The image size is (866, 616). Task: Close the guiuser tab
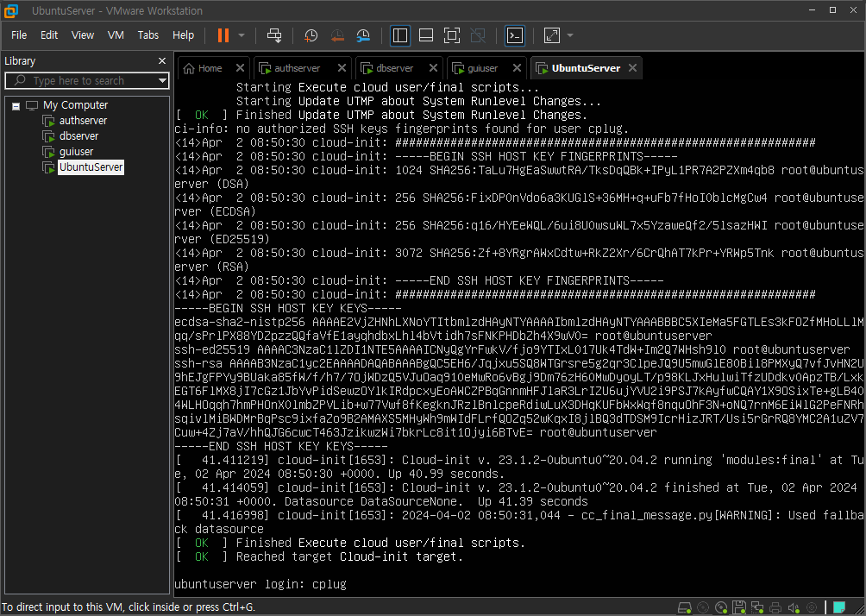pos(517,68)
